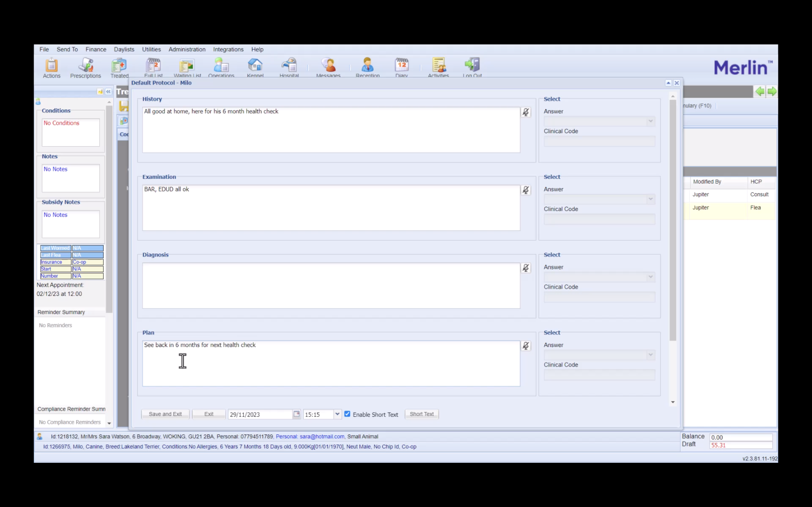Open the Finance menu
812x507 pixels.
pyautogui.click(x=96, y=49)
